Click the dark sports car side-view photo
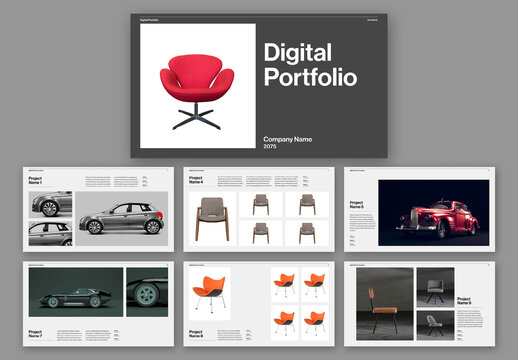 click(76, 292)
